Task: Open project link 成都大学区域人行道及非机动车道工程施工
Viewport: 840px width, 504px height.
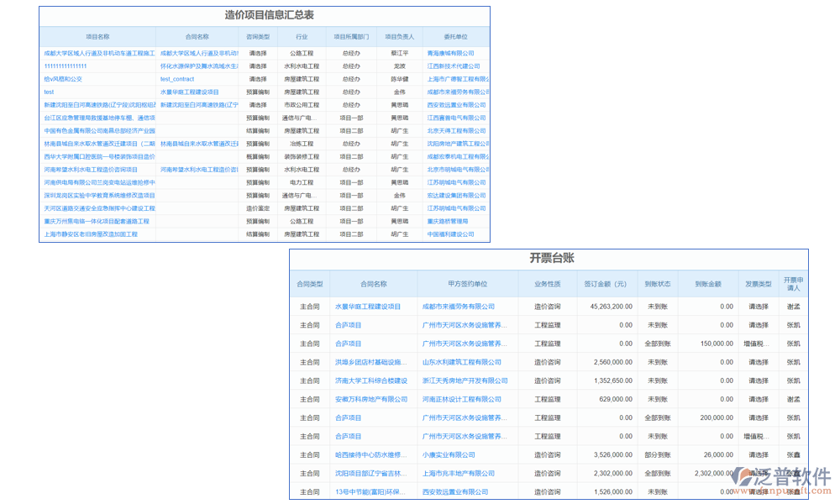Action: click(99, 53)
